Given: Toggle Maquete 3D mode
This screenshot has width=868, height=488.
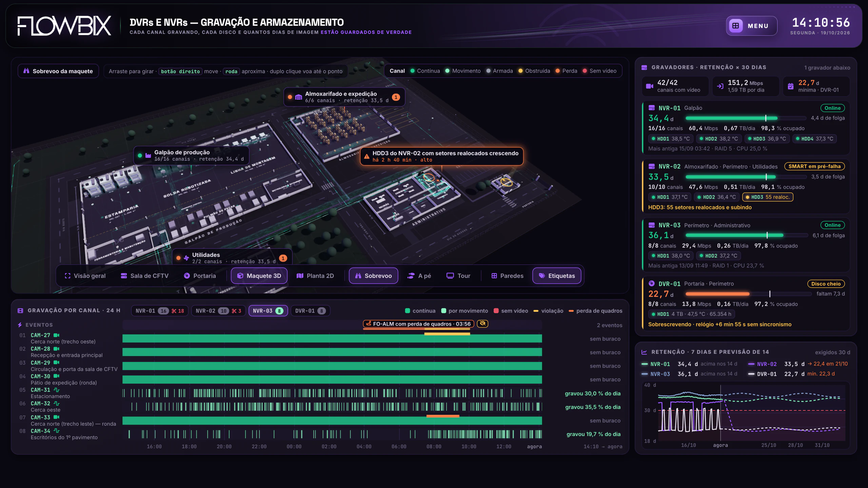Looking at the screenshot, I should 259,276.
